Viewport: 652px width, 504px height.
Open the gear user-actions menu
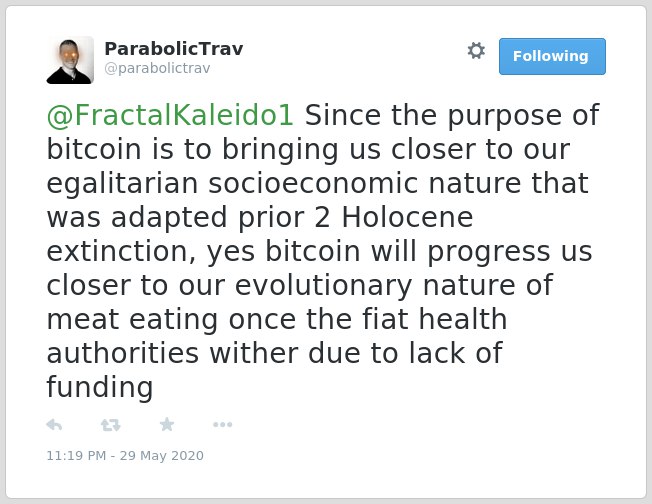476,51
